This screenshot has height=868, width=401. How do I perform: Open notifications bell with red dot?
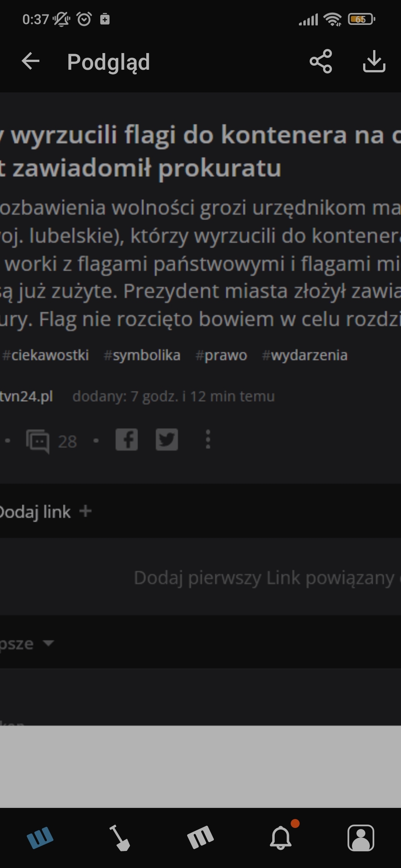(x=281, y=838)
